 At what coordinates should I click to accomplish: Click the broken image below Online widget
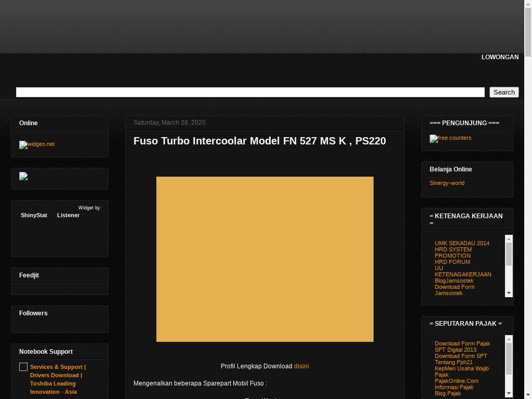(23, 177)
